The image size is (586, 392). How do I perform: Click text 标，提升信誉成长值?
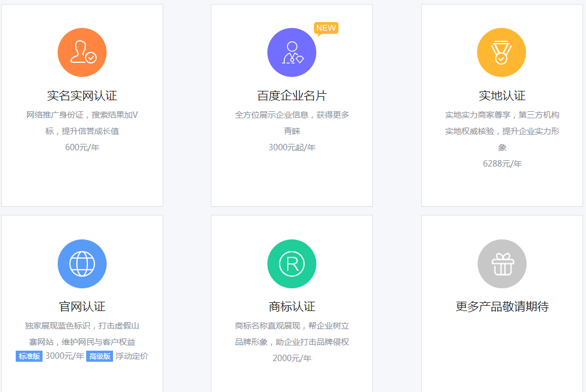tap(82, 131)
